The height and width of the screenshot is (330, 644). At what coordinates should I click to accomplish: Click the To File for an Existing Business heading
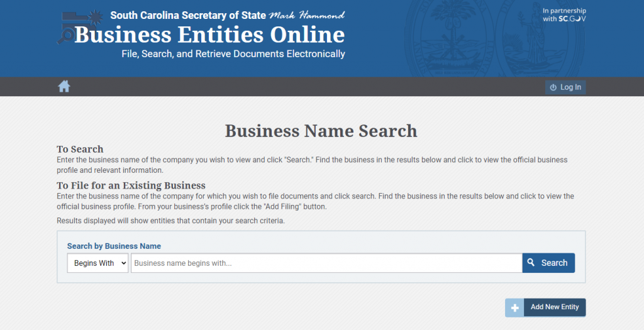[x=131, y=185]
